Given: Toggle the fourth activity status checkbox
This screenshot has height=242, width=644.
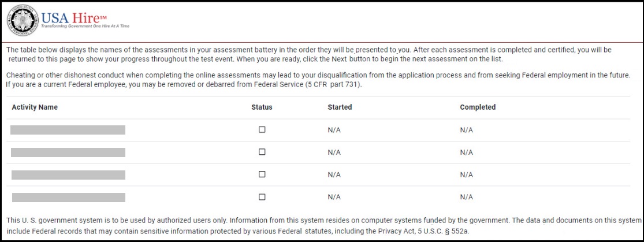Looking at the screenshot, I should coord(262,196).
